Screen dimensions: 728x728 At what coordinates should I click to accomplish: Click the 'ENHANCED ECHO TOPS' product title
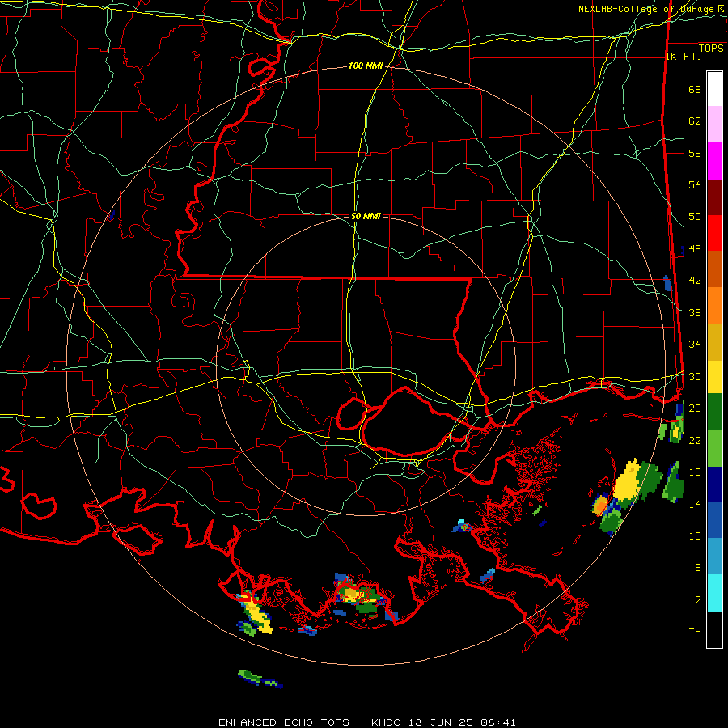tap(284, 722)
